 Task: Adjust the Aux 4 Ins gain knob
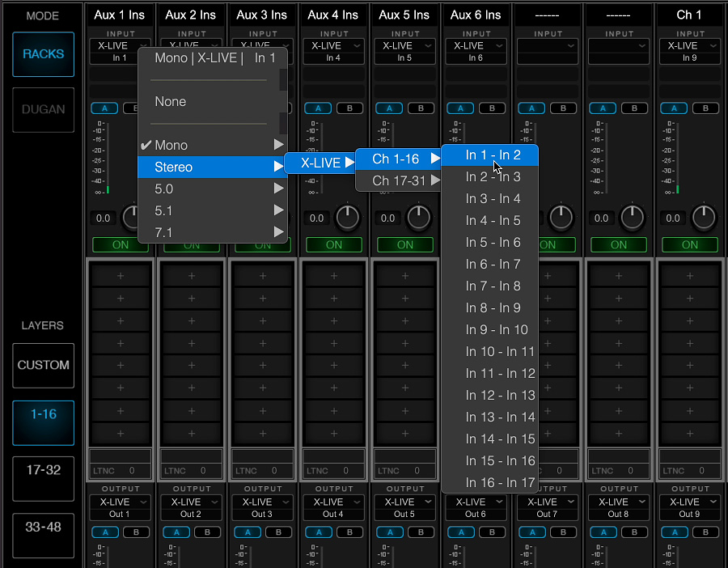point(347,217)
